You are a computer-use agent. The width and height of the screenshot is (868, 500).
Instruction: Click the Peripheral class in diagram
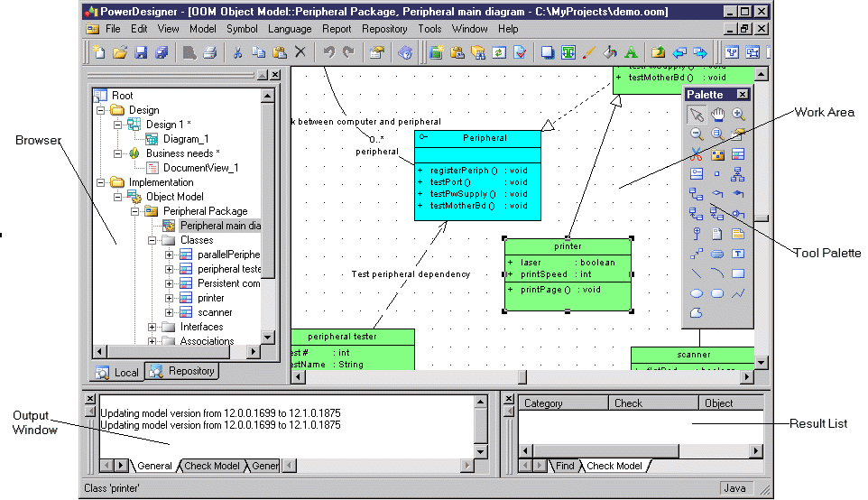(477, 175)
